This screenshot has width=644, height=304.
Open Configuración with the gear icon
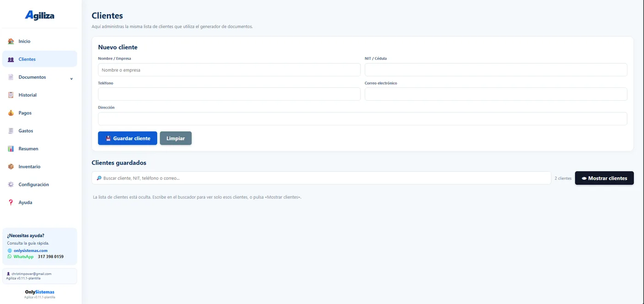tap(11, 184)
